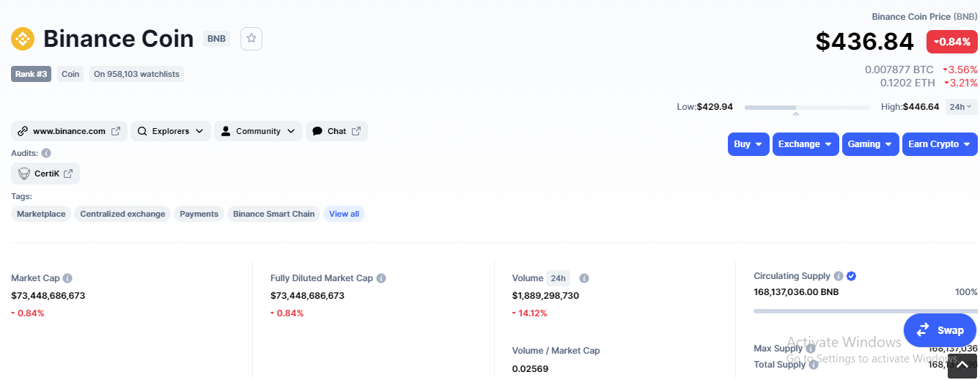Click the external link icon beside Chat
The height and width of the screenshot is (380, 980).
point(356,131)
